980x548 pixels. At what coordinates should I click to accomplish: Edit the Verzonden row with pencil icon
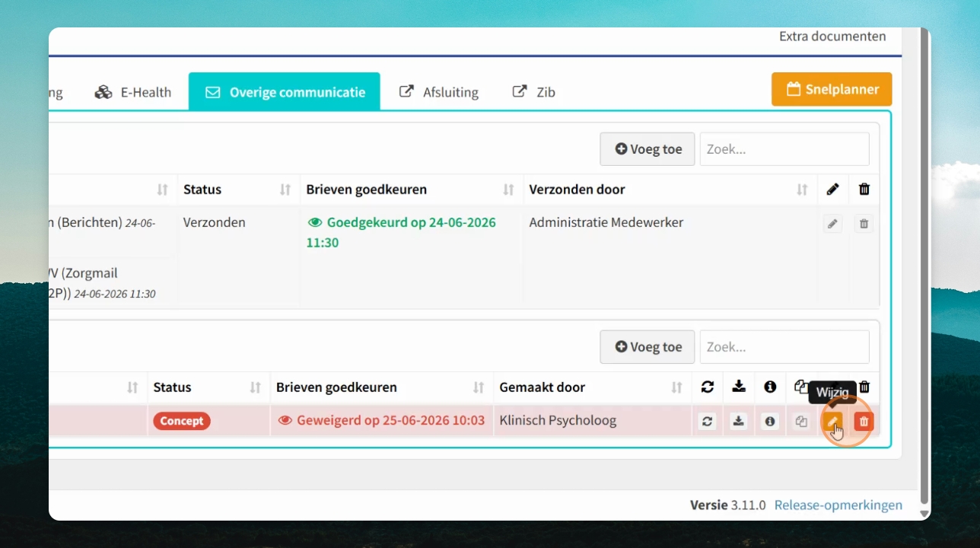pos(832,224)
